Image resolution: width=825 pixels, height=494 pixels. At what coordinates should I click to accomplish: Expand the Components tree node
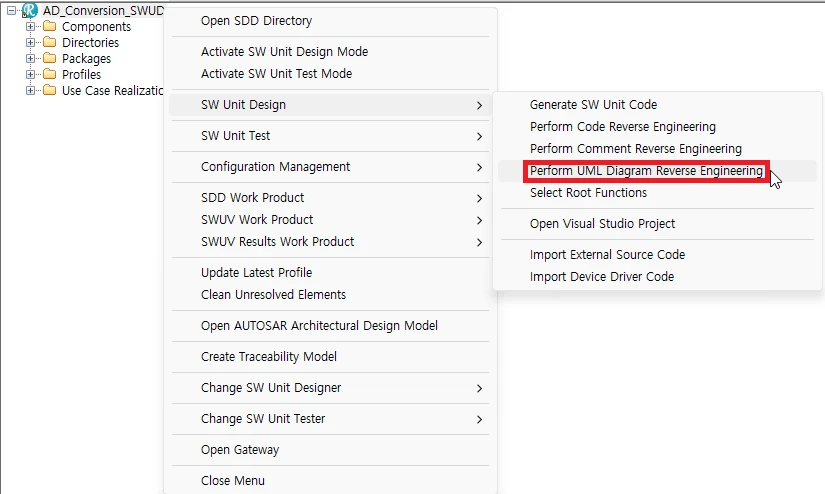click(x=31, y=27)
